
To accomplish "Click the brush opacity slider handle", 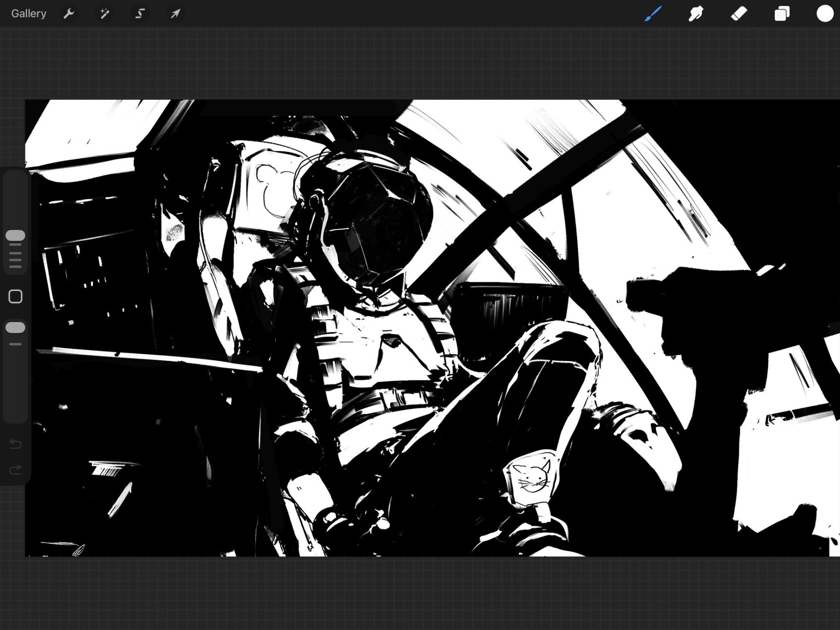I will [15, 327].
